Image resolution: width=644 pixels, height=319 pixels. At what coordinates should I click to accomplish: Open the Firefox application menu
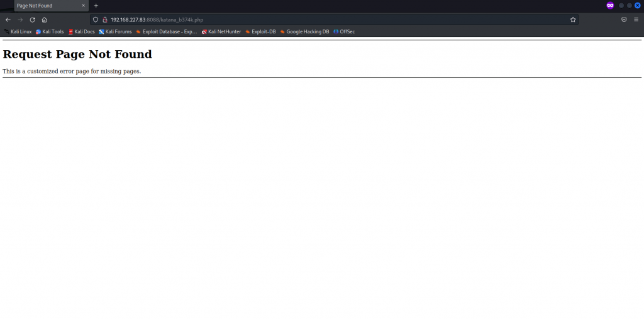point(636,19)
